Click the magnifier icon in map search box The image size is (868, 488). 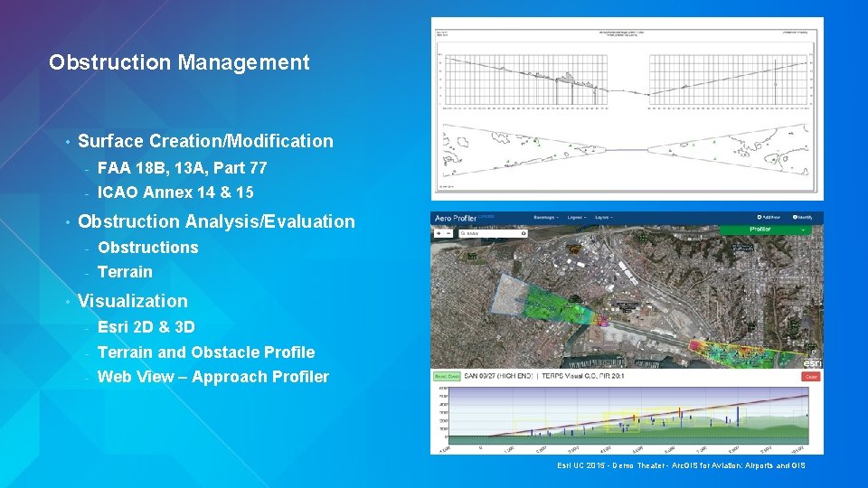point(463,234)
